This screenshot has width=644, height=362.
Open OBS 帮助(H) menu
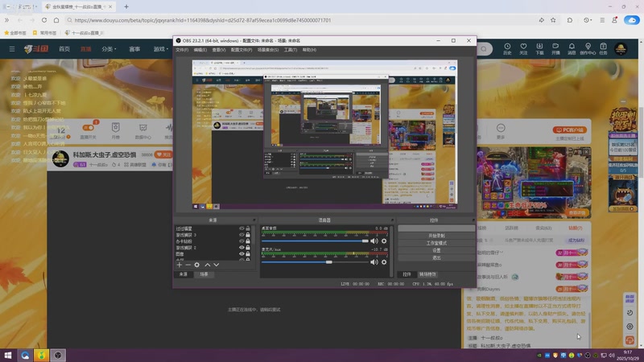pos(309,50)
